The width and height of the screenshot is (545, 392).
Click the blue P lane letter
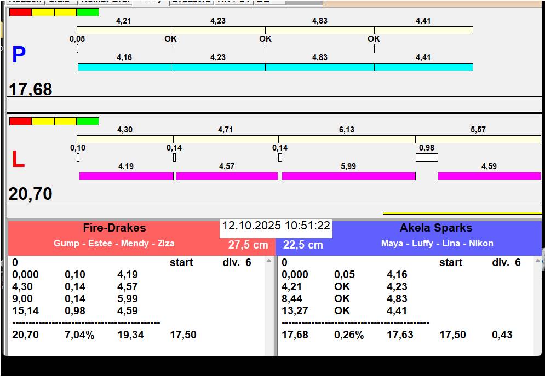tap(19, 55)
